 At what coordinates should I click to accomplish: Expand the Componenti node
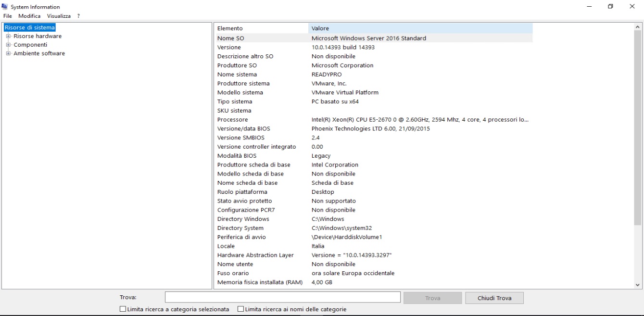8,45
